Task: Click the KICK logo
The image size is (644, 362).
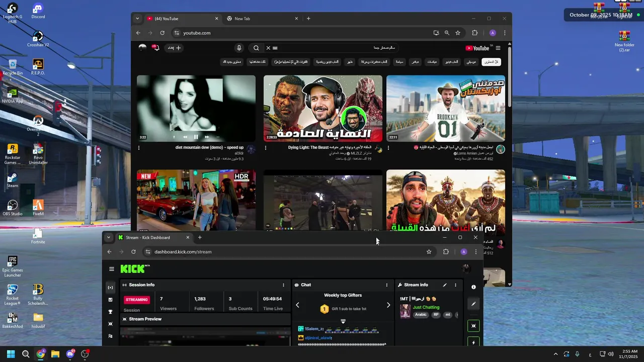Action: (x=135, y=269)
